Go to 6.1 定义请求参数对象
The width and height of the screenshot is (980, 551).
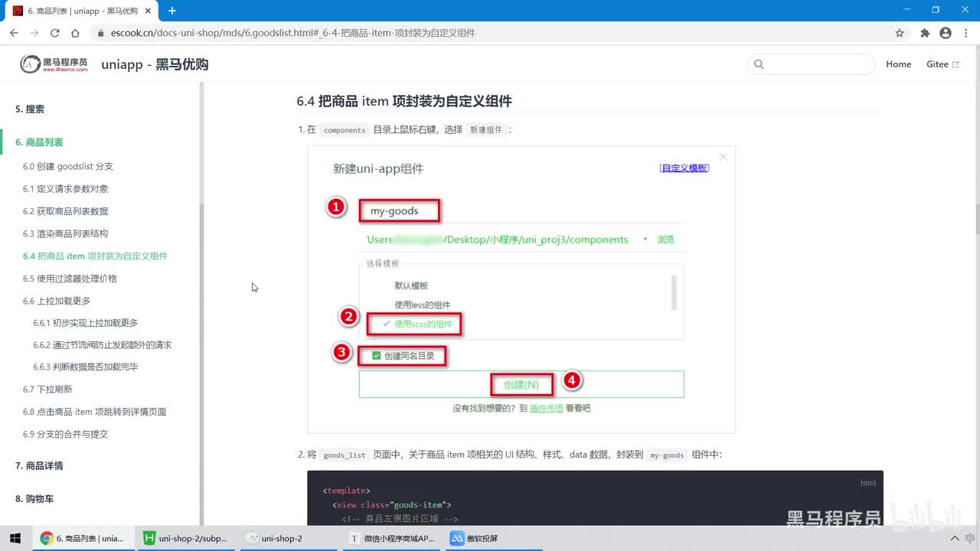point(65,188)
